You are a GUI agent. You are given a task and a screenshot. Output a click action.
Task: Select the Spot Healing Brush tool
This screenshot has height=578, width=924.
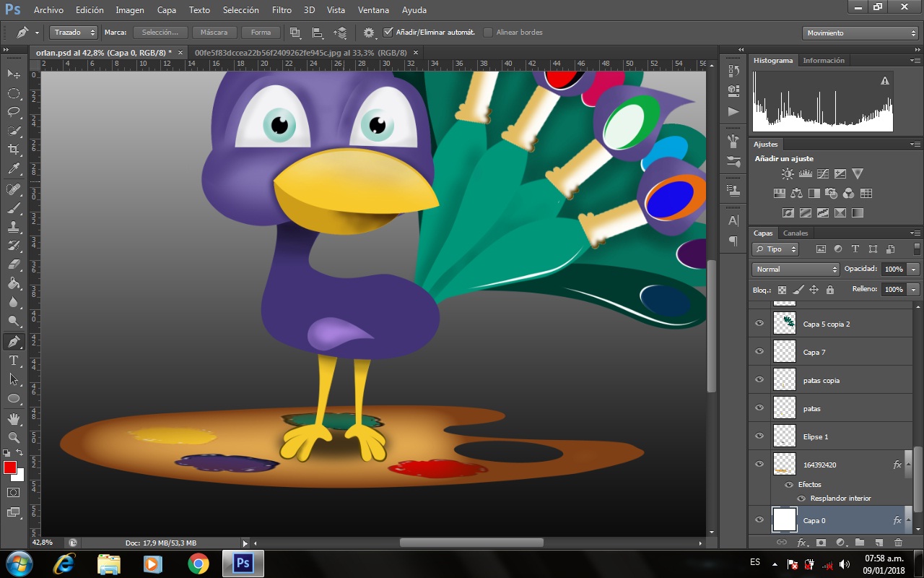[14, 189]
